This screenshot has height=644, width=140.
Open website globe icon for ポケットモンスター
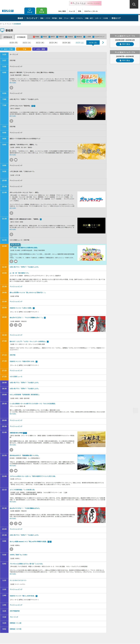point(11,213)
